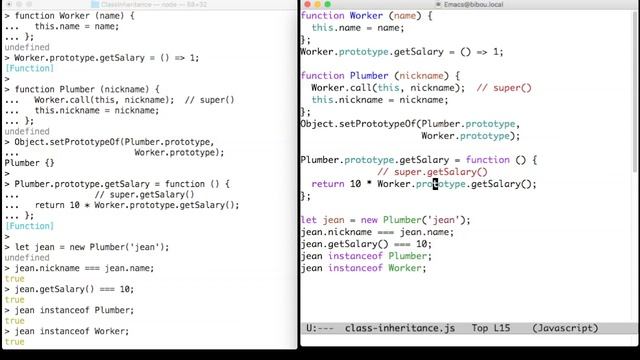
Task: Click 'Plumber {}' output in terminal
Action: tap(29, 163)
